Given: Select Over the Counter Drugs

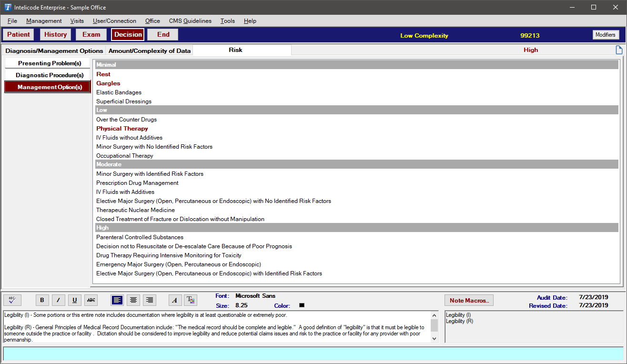Looking at the screenshot, I should pos(126,120).
